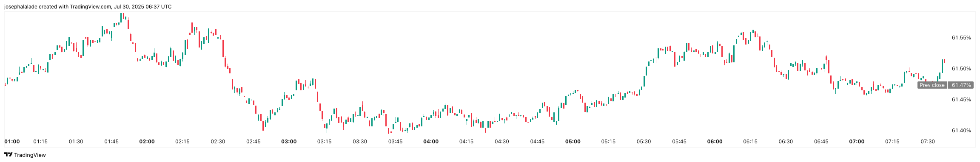Select the 04:00 time marker

pyautogui.click(x=431, y=141)
